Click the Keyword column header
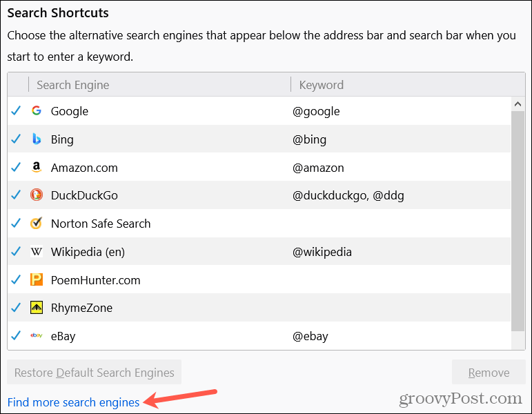Image resolution: width=532 pixels, height=414 pixels. (408, 84)
